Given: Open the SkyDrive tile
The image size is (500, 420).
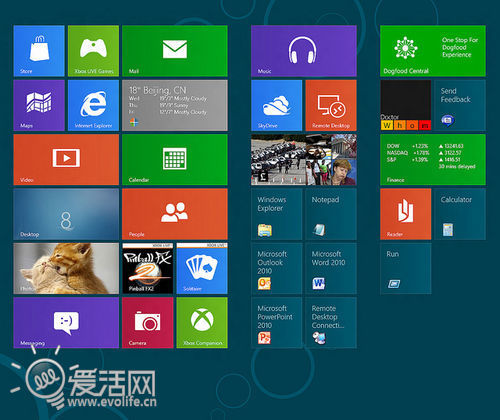Looking at the screenshot, I should [277, 105].
